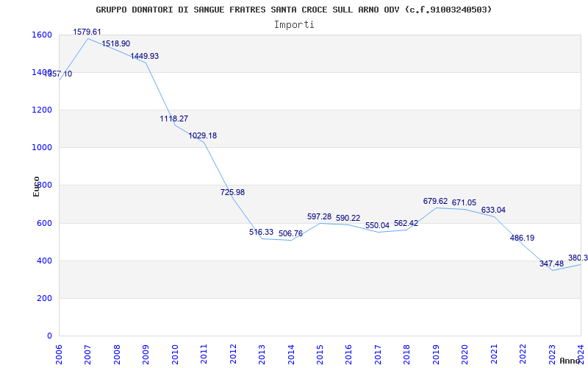
Task: Click the x-axis year 2007
Action: click(87, 355)
